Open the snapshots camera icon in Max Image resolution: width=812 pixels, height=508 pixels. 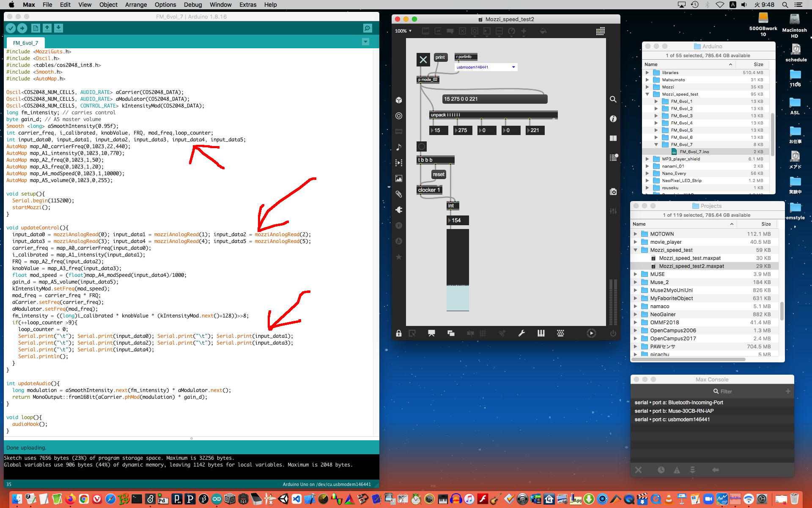click(x=613, y=192)
